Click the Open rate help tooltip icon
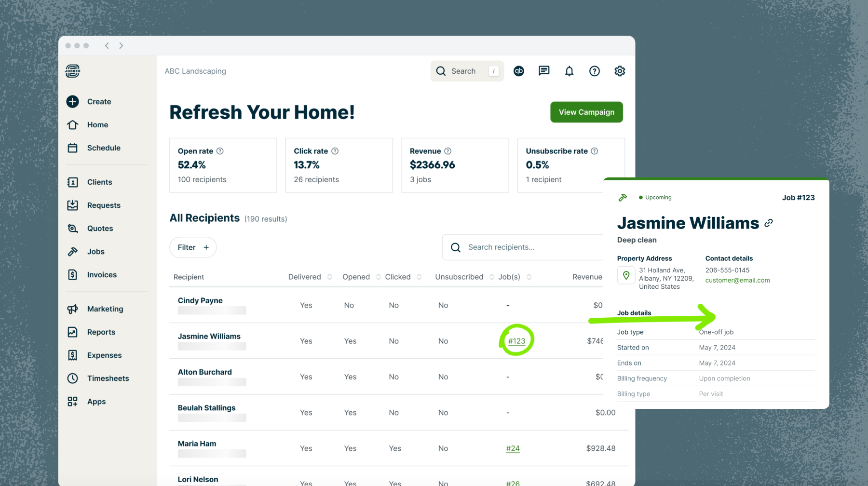868x486 pixels. [x=221, y=151]
